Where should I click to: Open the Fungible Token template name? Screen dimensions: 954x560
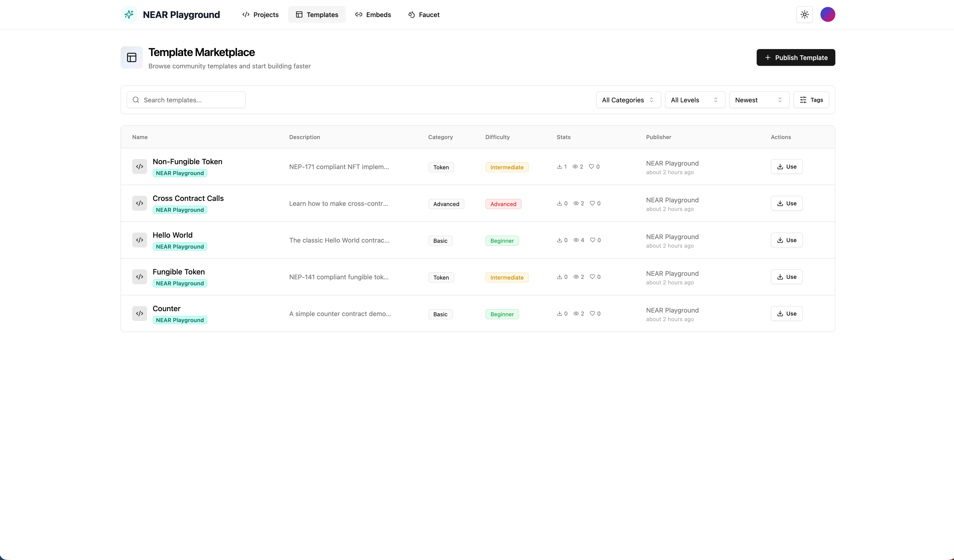(x=179, y=272)
